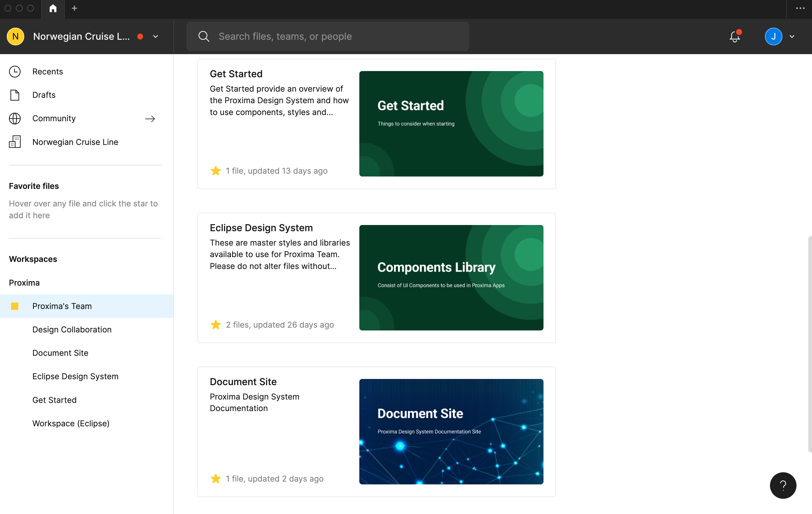This screenshot has height=514, width=812.
Task: Open the Document Site card title
Action: (x=243, y=382)
